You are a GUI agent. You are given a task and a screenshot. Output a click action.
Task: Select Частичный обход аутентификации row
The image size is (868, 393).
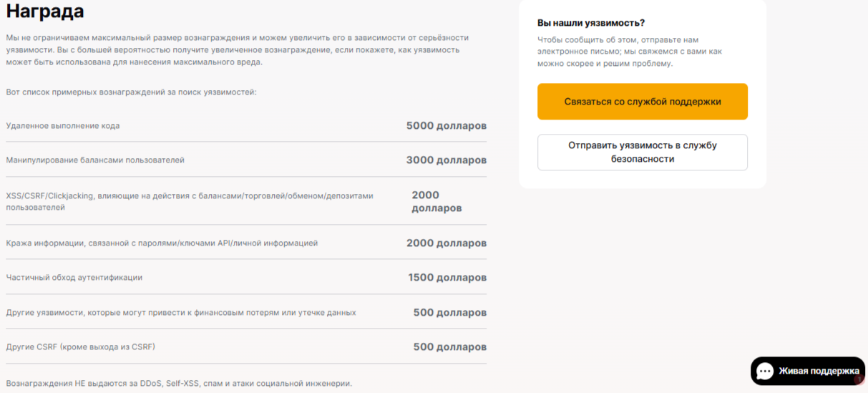74,278
